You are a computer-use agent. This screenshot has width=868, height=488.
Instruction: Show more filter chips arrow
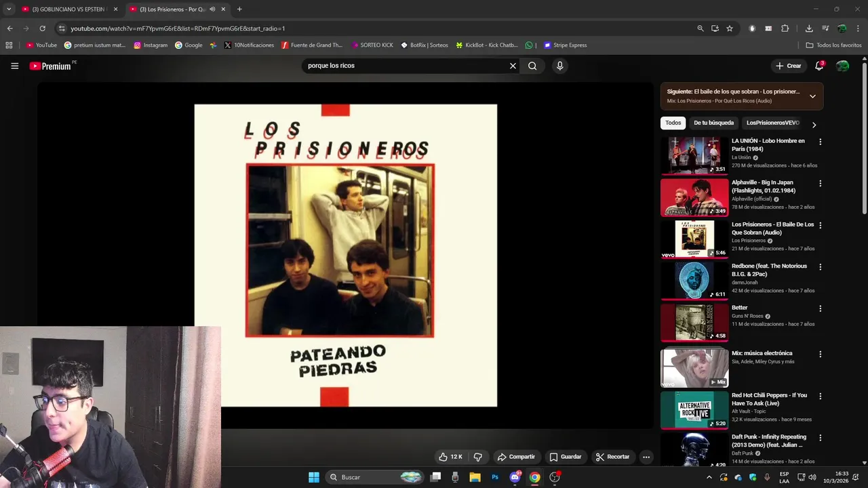(814, 125)
